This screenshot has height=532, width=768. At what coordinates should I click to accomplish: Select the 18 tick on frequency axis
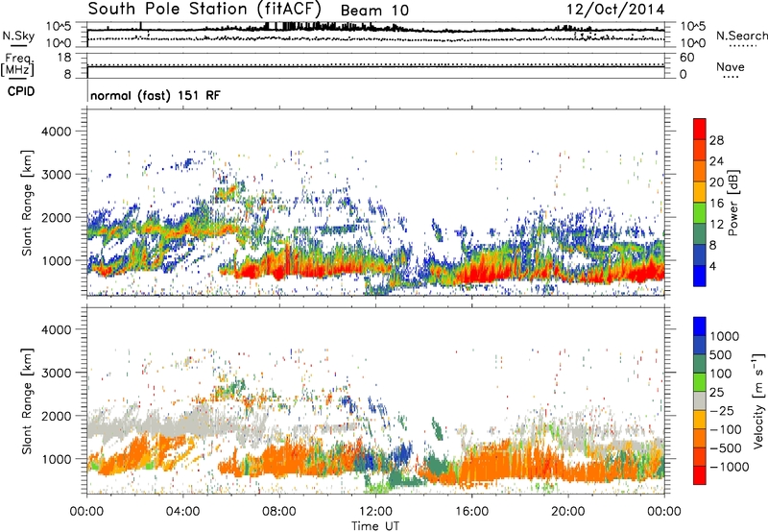[64, 58]
